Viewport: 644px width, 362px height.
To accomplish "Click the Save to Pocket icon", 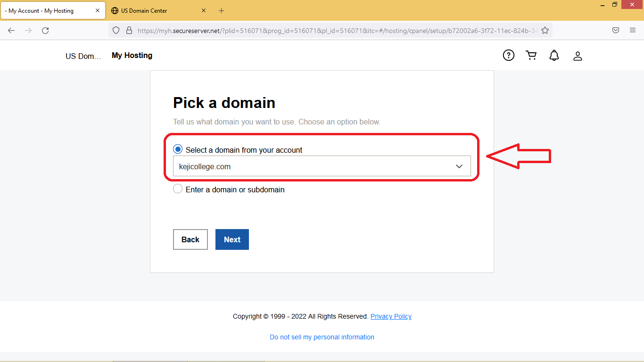I will click(x=616, y=31).
